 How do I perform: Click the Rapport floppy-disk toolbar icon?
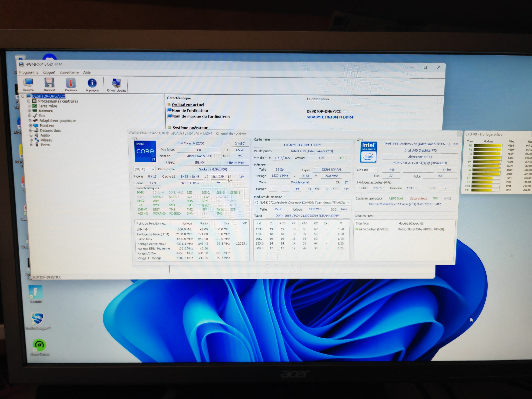49,85
